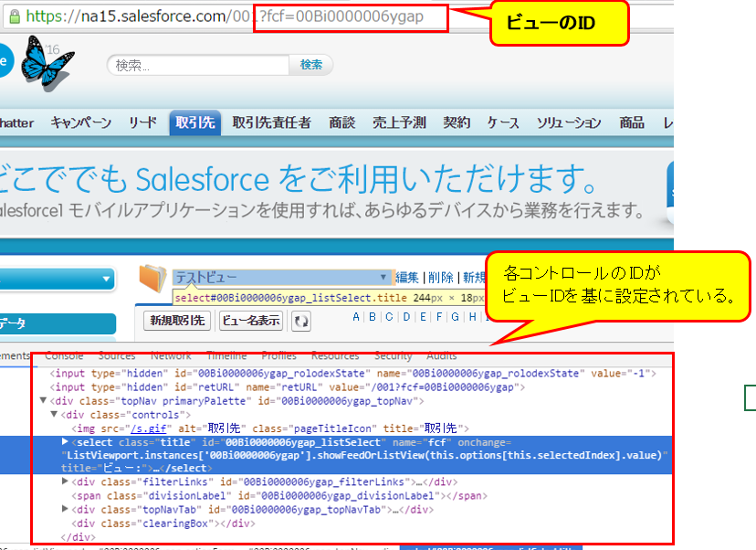Expand the highlighted select listSelect node
756x550 pixels.
point(65,441)
